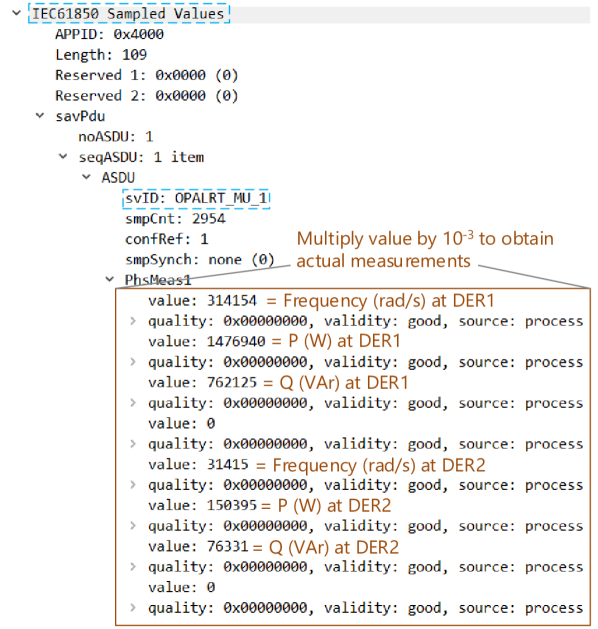The image size is (598, 629).
Task: Expand quality row beneath value 762125
Action: pos(133,403)
